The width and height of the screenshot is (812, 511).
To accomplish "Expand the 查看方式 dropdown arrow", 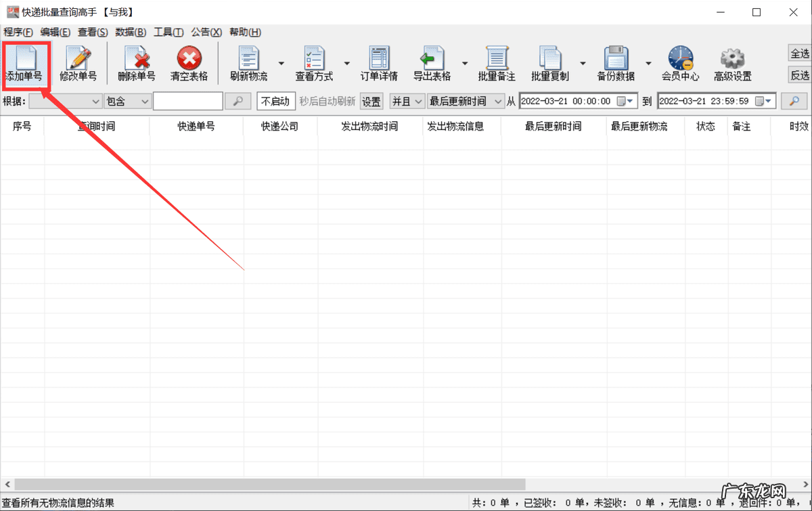I will tap(347, 64).
